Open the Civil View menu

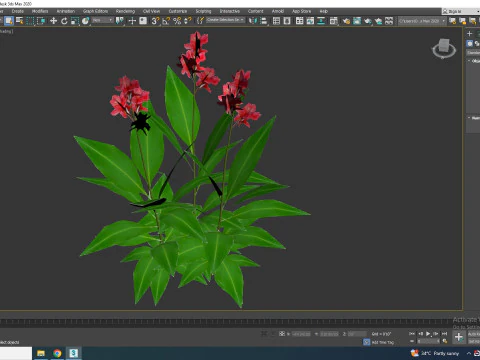coord(151,11)
